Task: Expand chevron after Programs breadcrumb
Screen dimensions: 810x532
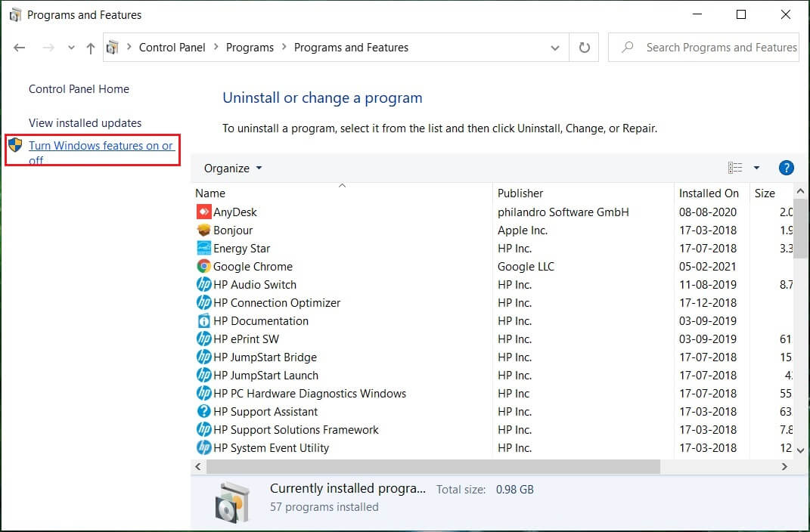Action: click(284, 47)
